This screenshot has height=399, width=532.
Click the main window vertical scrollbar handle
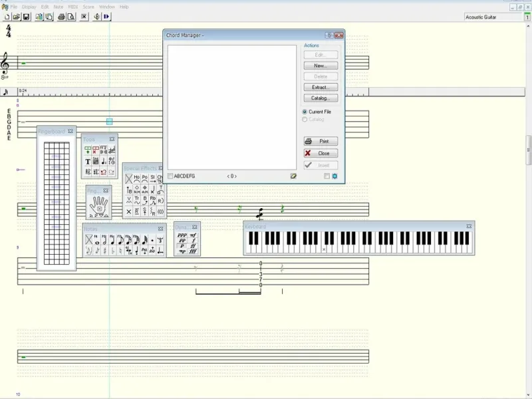528,150
